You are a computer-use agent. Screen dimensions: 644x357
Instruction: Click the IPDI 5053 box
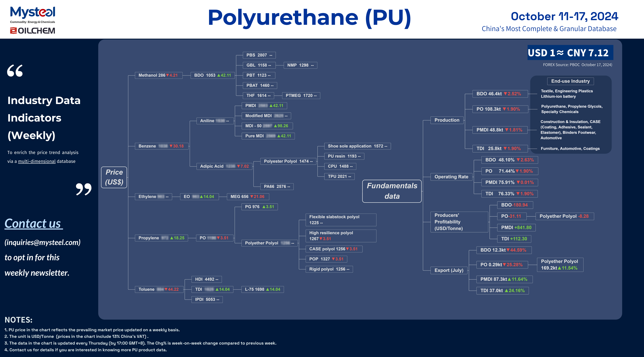tap(207, 300)
